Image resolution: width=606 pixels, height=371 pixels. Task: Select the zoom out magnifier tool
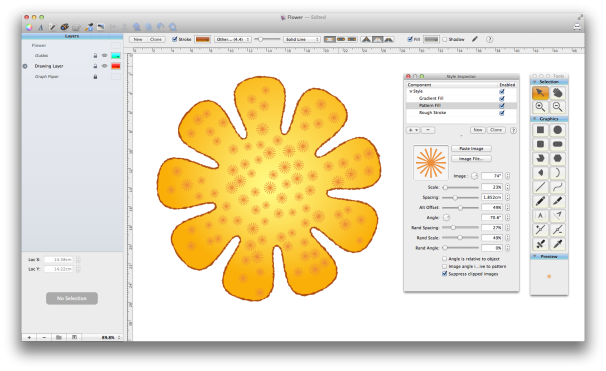click(557, 107)
